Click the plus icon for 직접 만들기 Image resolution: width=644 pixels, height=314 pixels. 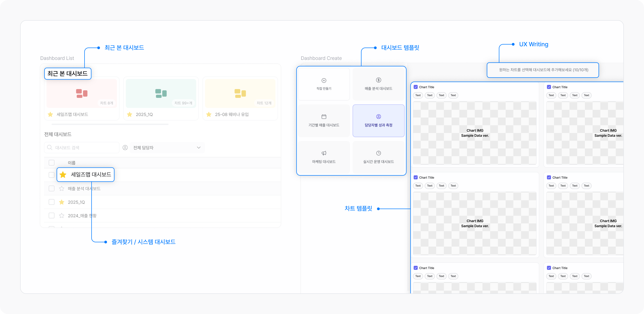coord(324,81)
